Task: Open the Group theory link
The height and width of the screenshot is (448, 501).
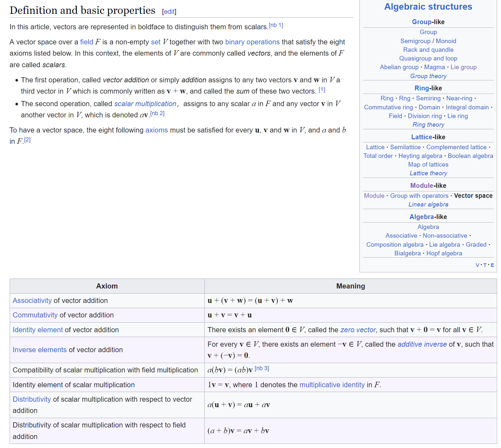Action: click(428, 76)
